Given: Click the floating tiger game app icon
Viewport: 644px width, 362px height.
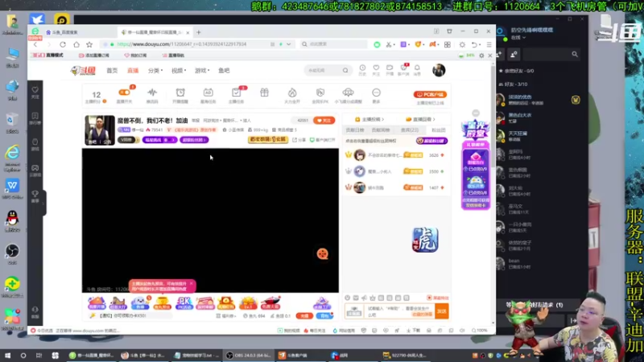Looking at the screenshot, I should click(x=425, y=240).
